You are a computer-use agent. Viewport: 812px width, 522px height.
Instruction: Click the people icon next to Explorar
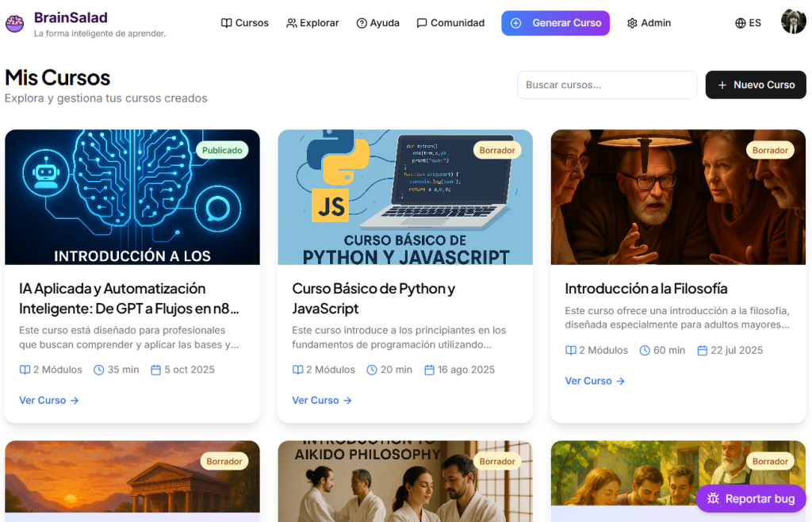pyautogui.click(x=292, y=23)
